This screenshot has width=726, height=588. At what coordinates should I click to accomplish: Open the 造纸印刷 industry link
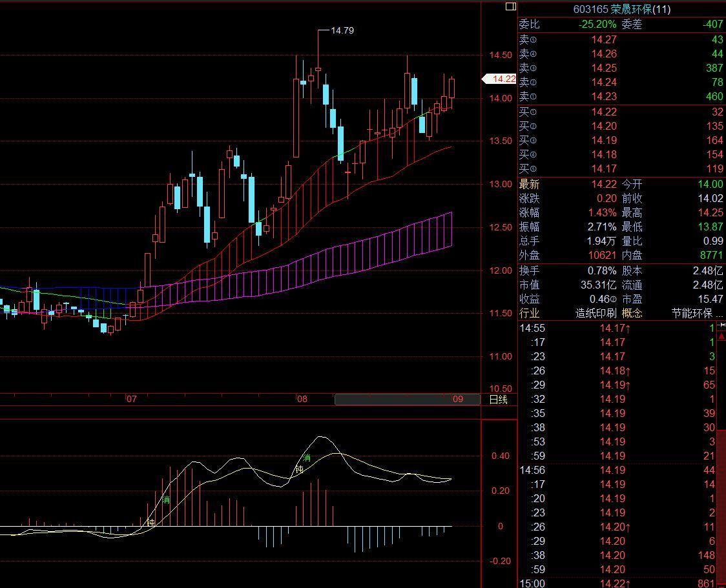[x=596, y=313]
